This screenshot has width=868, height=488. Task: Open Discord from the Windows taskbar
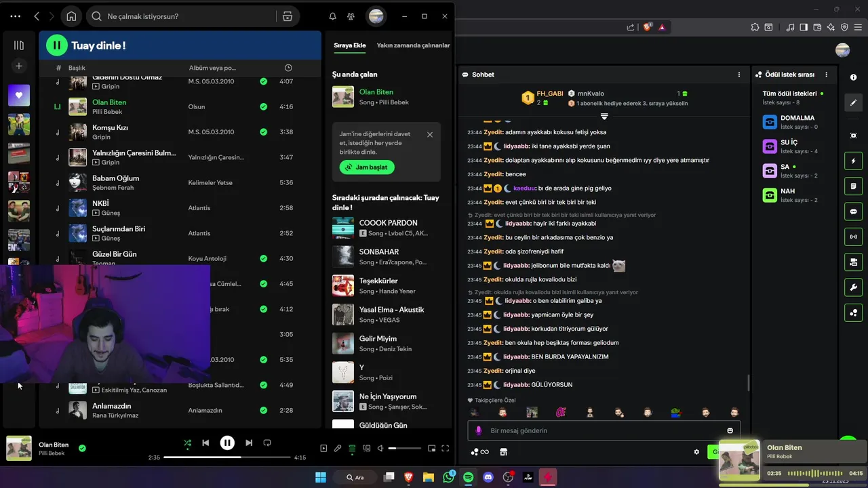coord(488,477)
